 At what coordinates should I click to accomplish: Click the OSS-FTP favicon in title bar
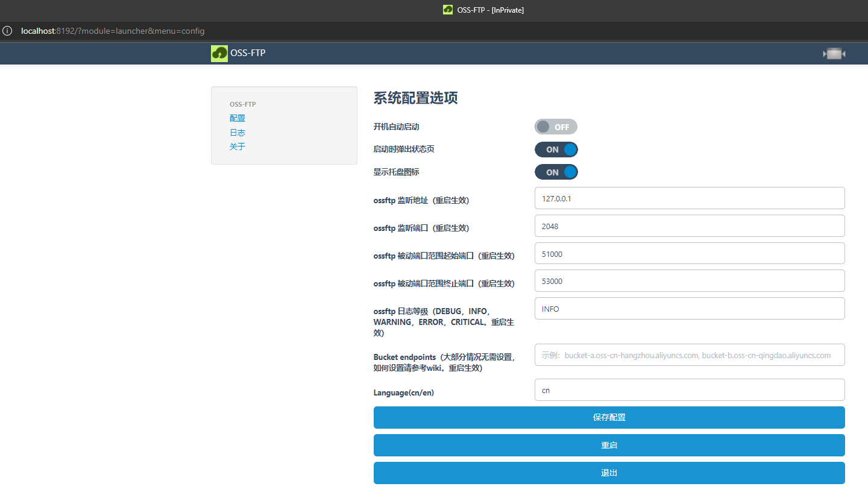point(448,10)
